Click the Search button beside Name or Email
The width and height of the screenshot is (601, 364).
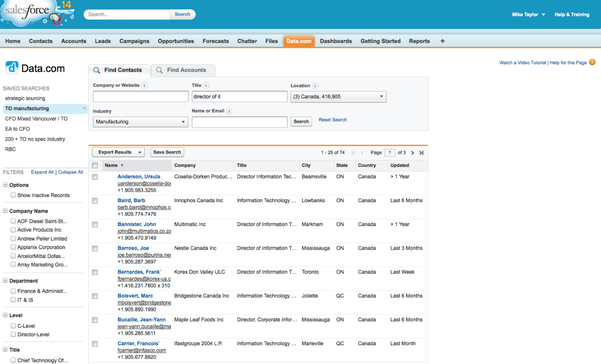coord(301,121)
